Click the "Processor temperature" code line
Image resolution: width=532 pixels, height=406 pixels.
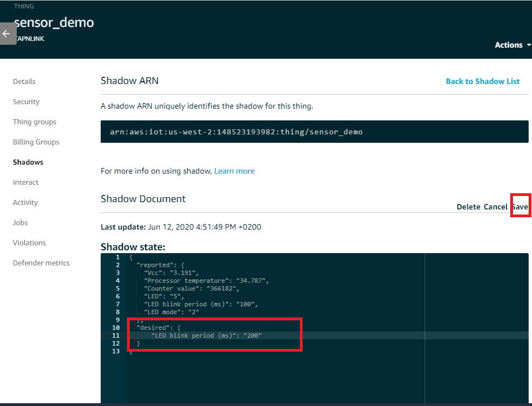tap(206, 281)
